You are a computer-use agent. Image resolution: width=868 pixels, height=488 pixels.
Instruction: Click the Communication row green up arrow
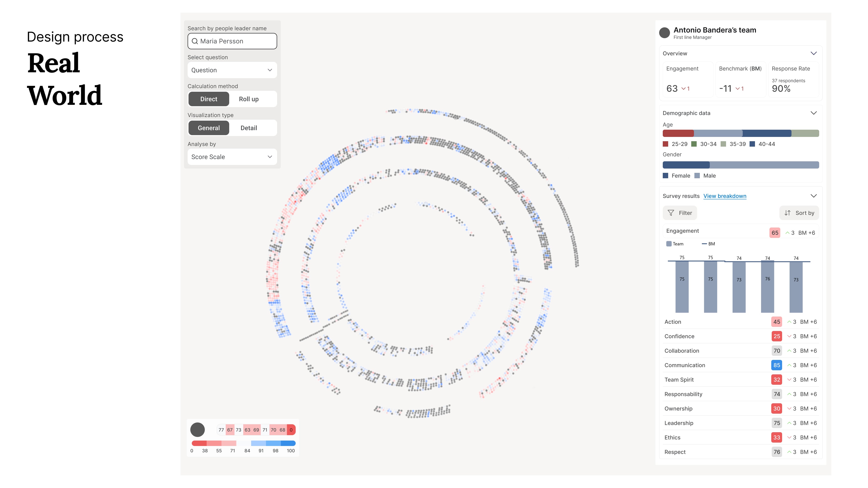[789, 365]
